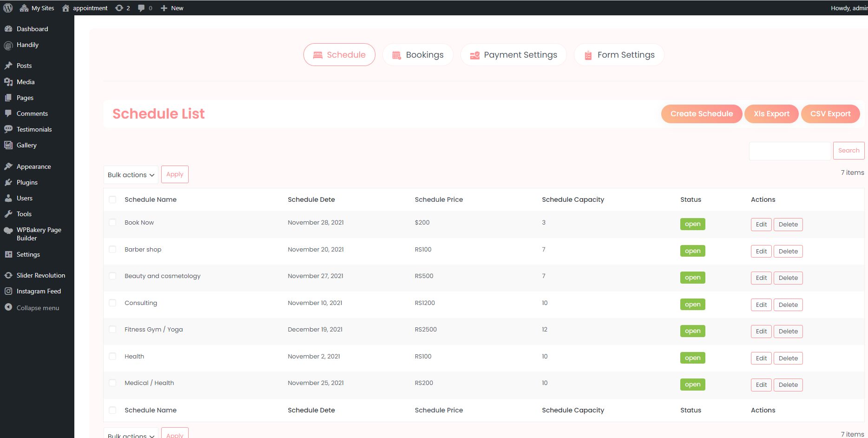Tick the Consulting schedule checkbox
Viewport: 868px width, 438px height.
point(112,303)
